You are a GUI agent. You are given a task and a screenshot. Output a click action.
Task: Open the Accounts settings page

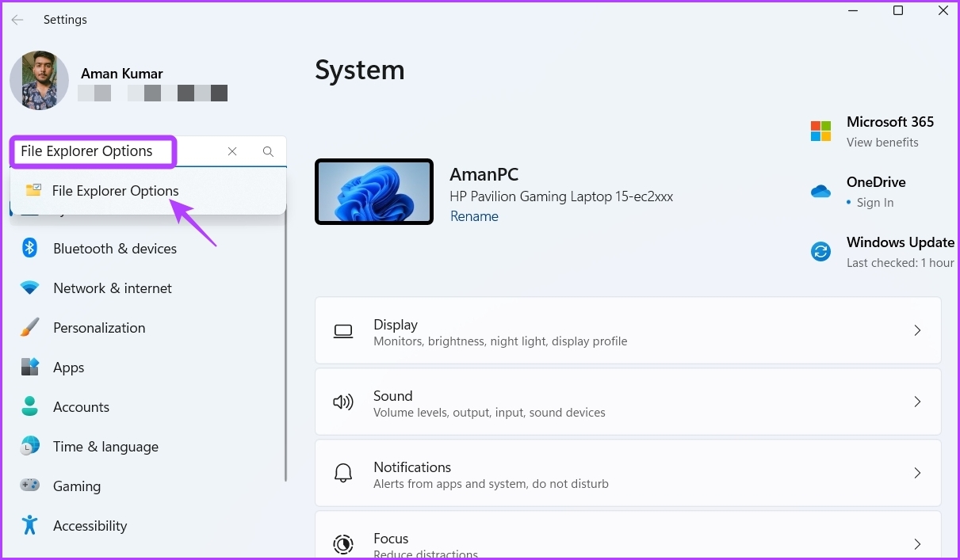(x=81, y=407)
